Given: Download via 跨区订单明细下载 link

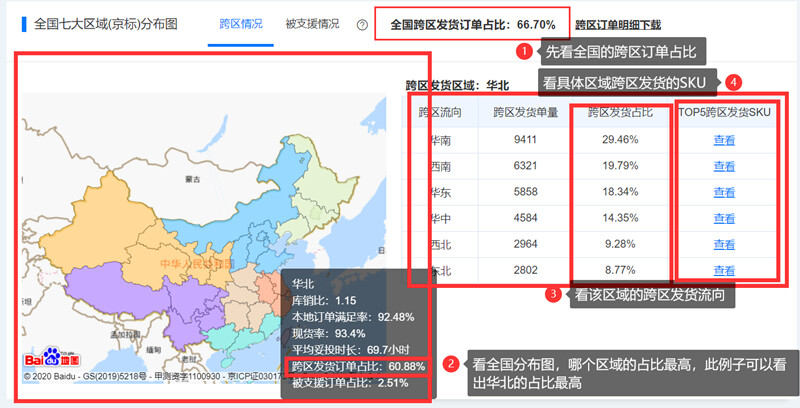Looking at the screenshot, I should [618, 24].
